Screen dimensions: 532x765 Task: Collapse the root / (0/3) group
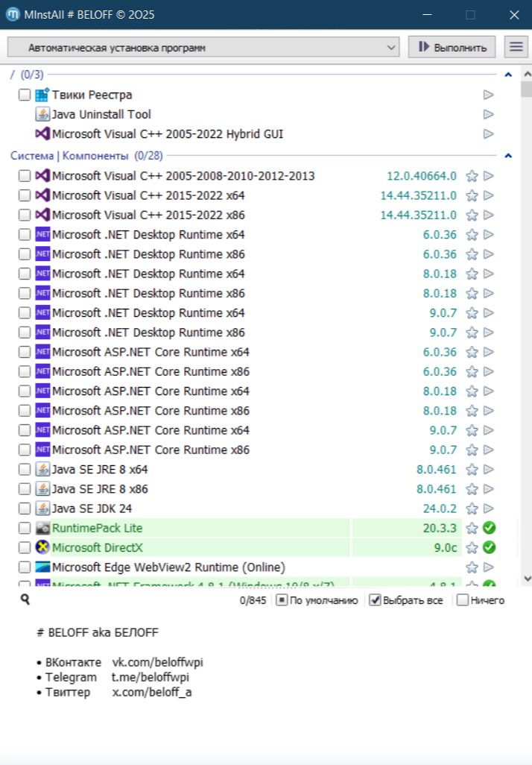508,75
